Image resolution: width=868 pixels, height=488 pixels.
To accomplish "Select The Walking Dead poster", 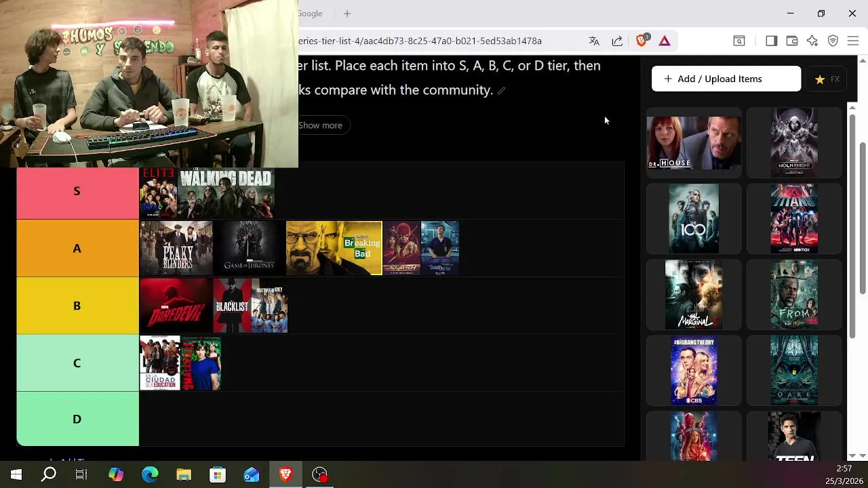I will point(226,193).
